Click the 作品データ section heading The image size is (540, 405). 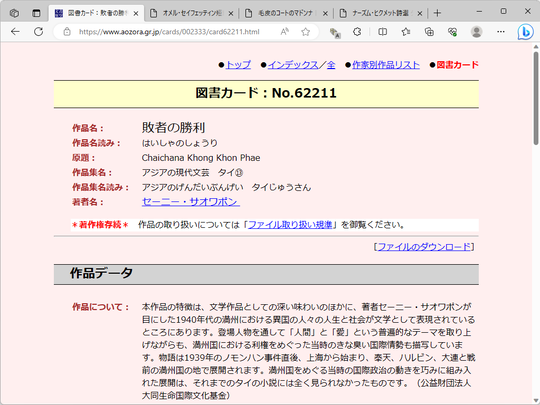pos(101,273)
